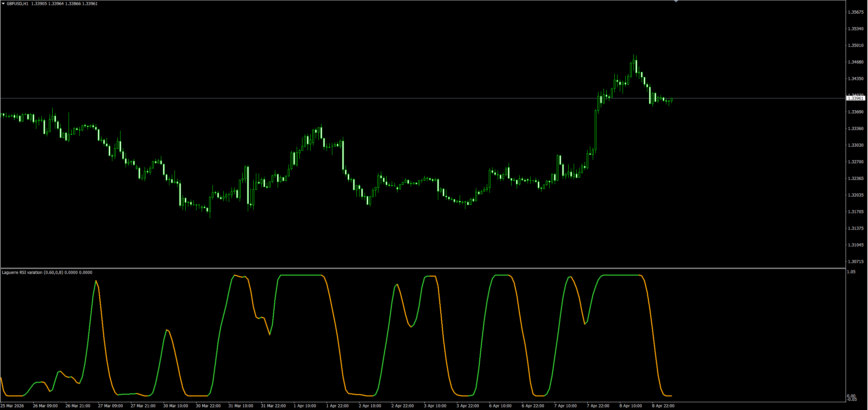Click the one-click trading triangle beside GBPUSD,H1

point(3,4)
